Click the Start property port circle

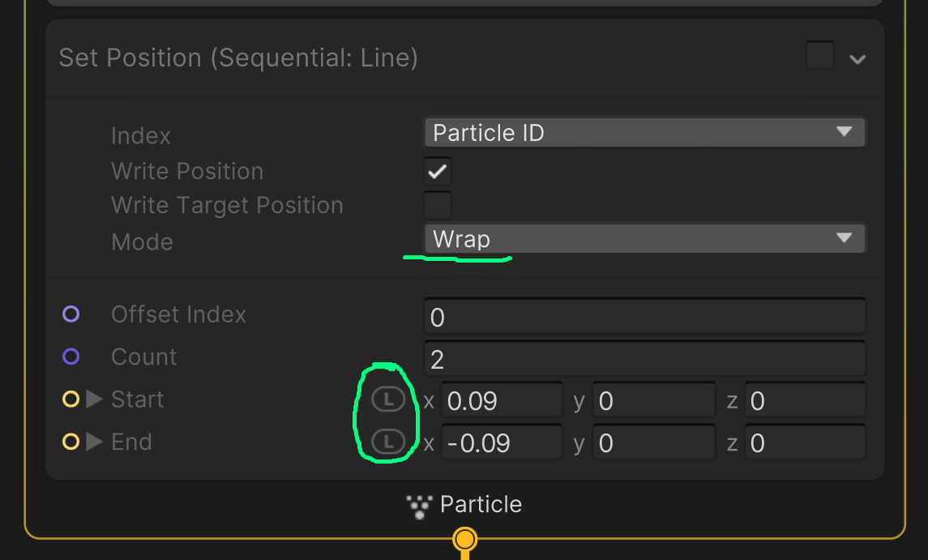71,399
